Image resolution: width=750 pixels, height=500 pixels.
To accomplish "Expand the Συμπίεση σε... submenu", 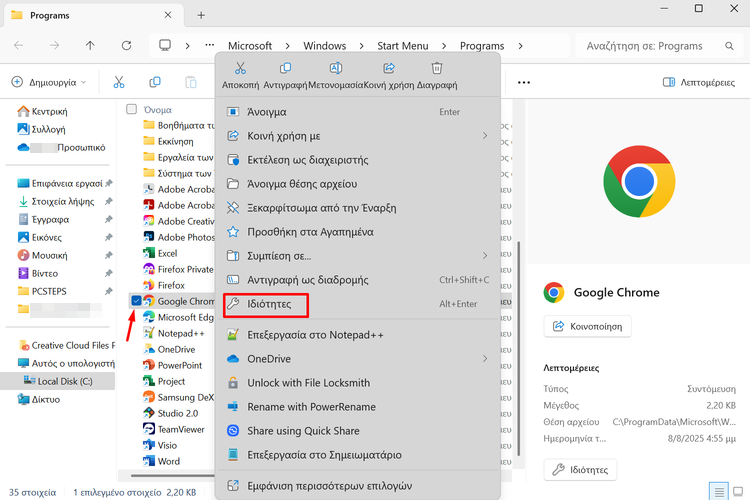I will (485, 256).
